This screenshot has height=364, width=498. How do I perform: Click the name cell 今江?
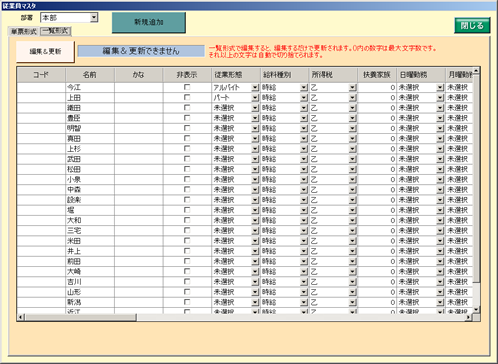coord(90,87)
